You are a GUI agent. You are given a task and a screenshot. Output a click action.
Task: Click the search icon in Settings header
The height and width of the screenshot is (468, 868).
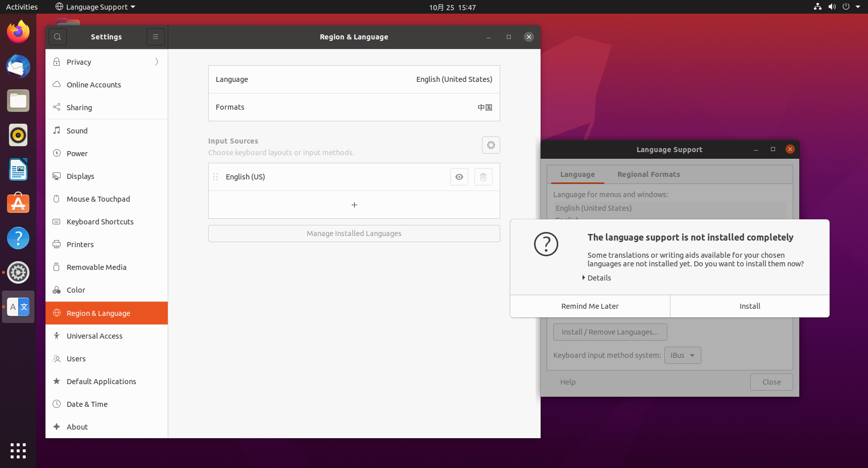(58, 37)
